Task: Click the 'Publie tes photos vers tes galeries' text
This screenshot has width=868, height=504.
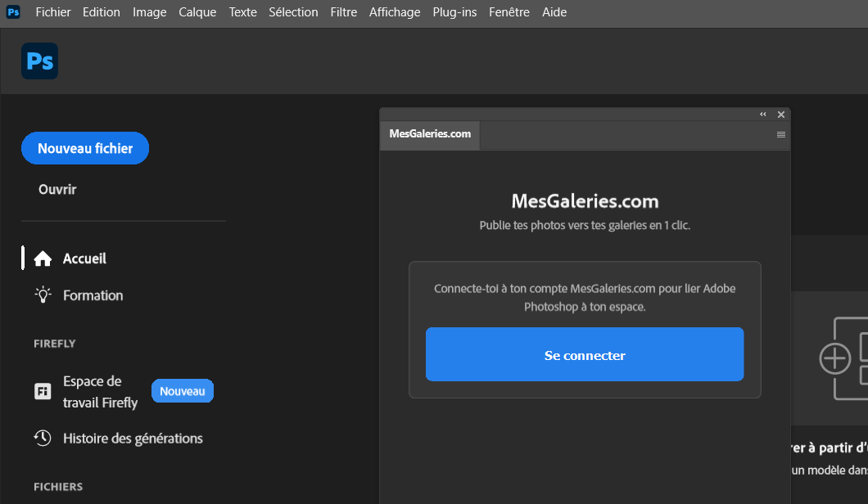Action: (585, 225)
